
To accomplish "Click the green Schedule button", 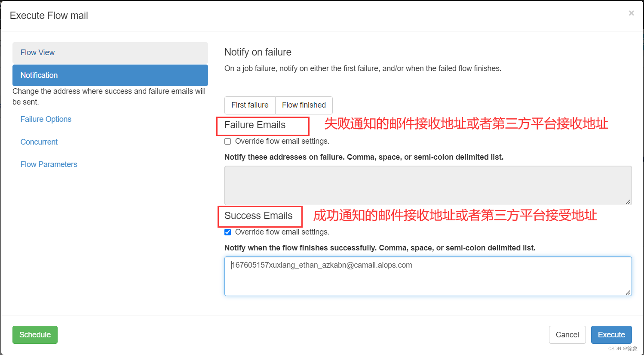I will [35, 335].
